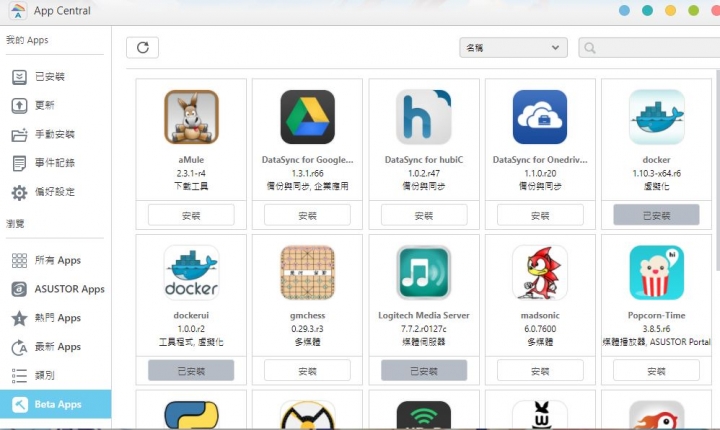The height and width of the screenshot is (430, 720).
Task: Click the star icon beside 熱門 Apps
Action: pyautogui.click(x=19, y=318)
